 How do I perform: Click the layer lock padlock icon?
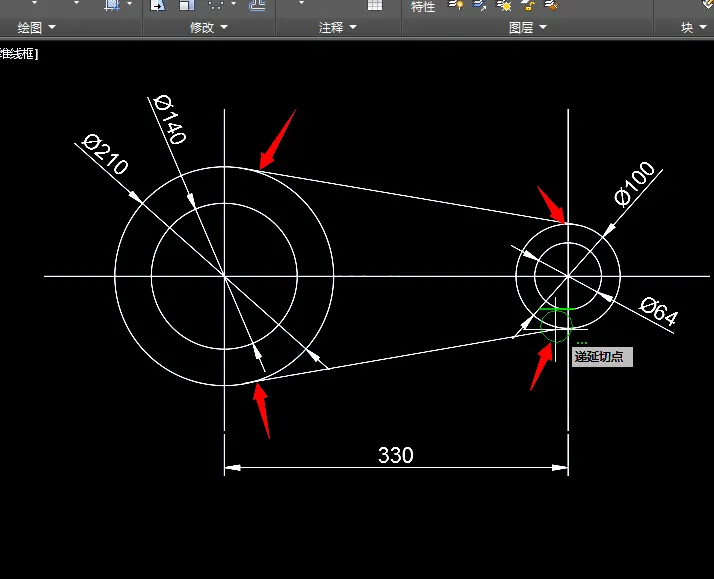(x=528, y=5)
